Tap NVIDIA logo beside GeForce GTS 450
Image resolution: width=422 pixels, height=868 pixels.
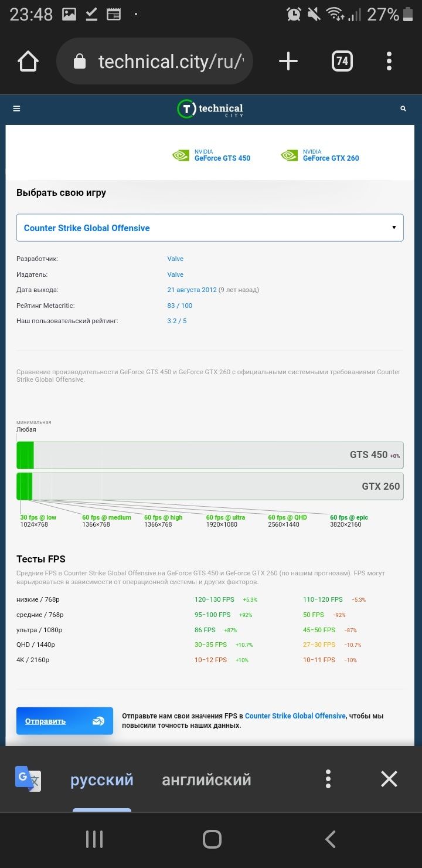coord(181,155)
